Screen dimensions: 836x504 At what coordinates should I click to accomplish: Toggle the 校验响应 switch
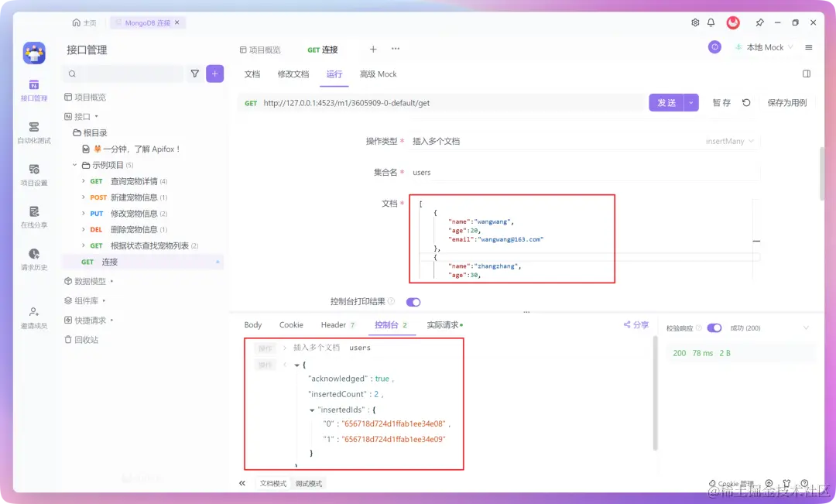714,327
